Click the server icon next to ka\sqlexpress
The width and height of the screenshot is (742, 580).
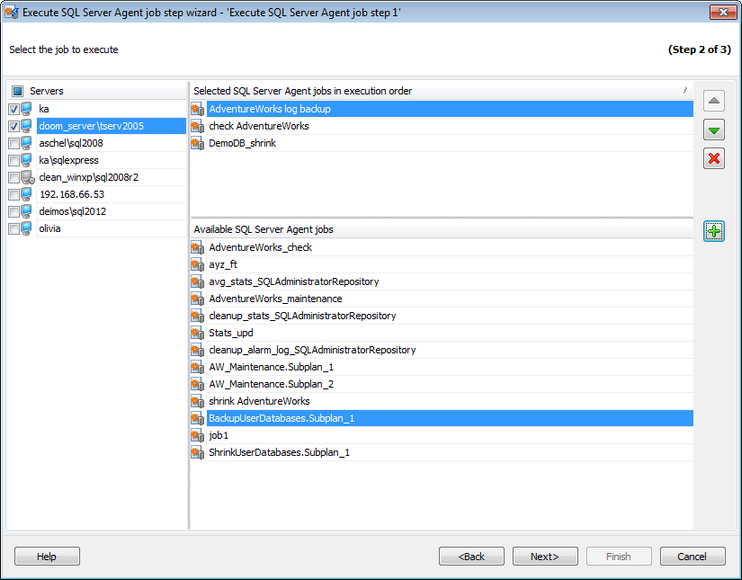point(27,160)
